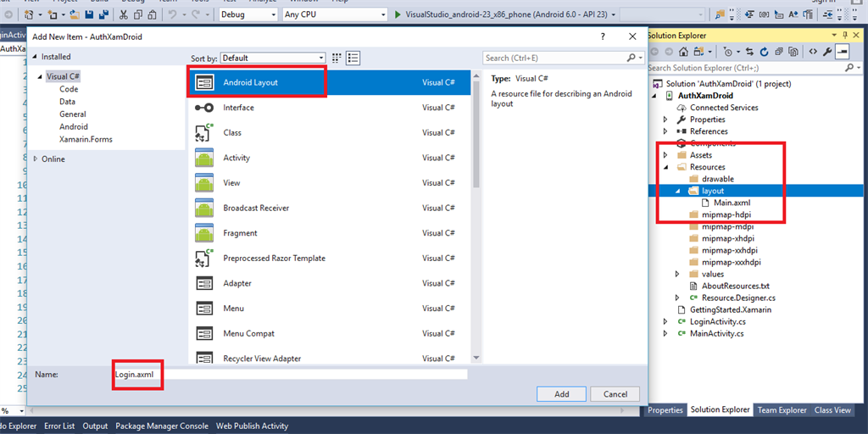Select the Recycler View Adapter template
Image resolution: width=868 pixels, height=434 pixels.
(329, 357)
